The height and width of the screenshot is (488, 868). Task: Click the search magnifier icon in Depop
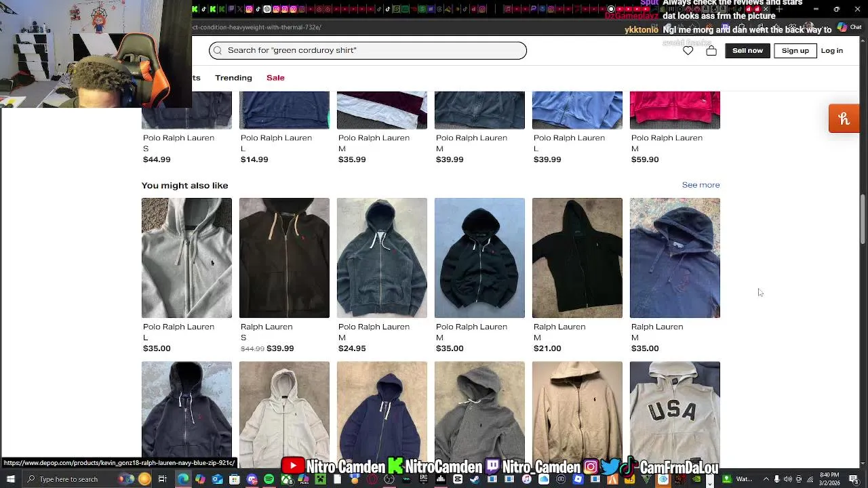coord(218,50)
